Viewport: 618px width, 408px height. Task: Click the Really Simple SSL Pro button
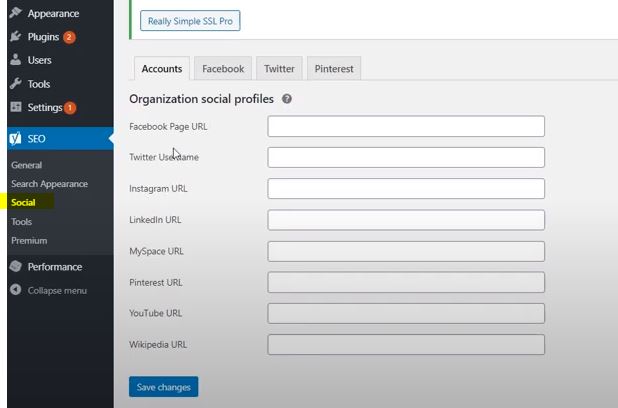(x=190, y=21)
